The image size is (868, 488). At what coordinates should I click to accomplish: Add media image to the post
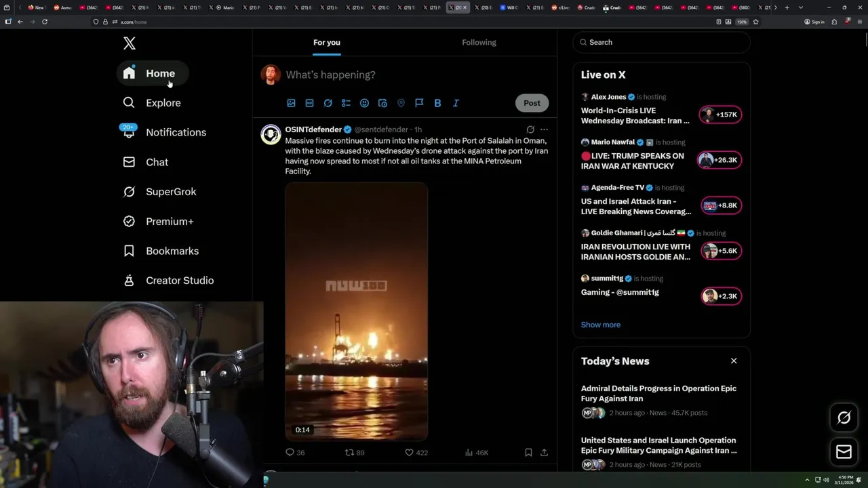(x=291, y=103)
